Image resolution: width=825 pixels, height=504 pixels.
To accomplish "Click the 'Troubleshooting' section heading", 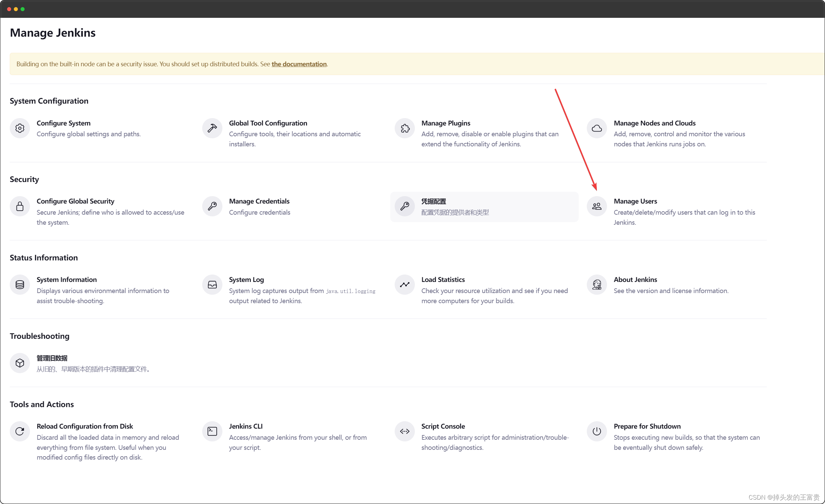I will click(x=39, y=336).
